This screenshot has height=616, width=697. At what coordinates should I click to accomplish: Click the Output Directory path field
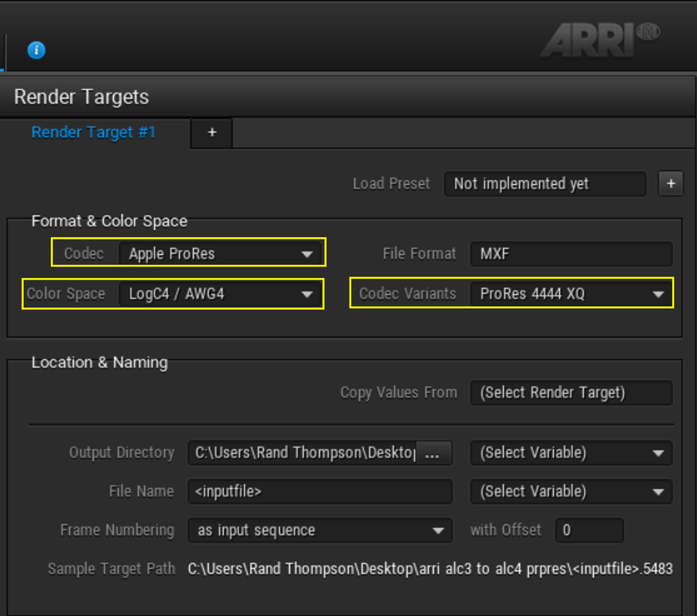click(x=303, y=453)
